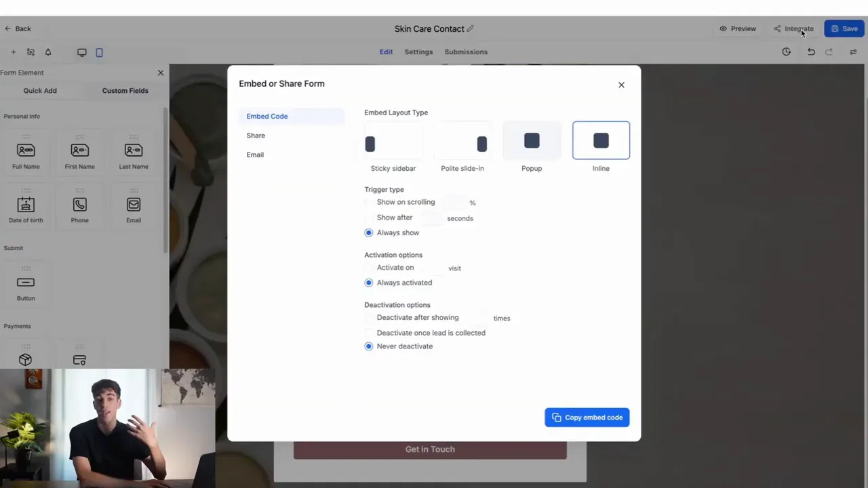This screenshot has width=868, height=488.
Task: Go Back to previous page
Action: (18, 28)
